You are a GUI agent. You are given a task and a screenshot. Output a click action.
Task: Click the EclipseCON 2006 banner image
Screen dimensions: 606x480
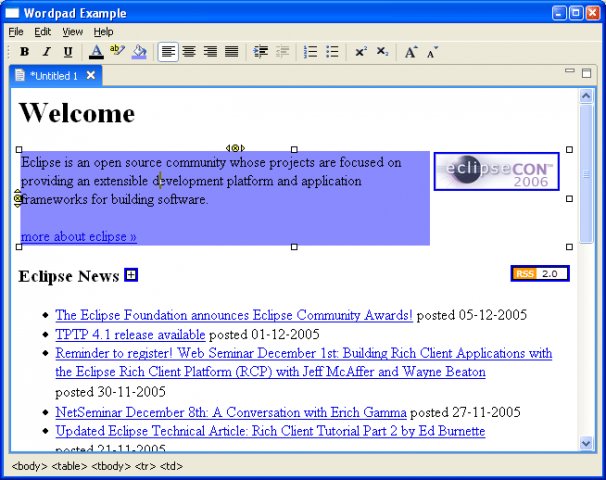coord(497,171)
